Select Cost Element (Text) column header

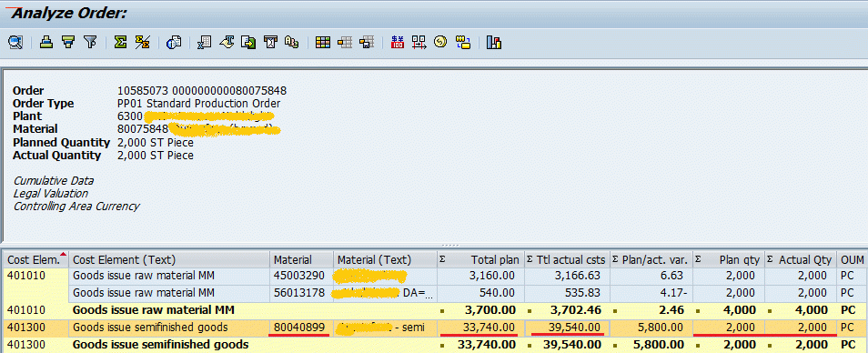170,259
